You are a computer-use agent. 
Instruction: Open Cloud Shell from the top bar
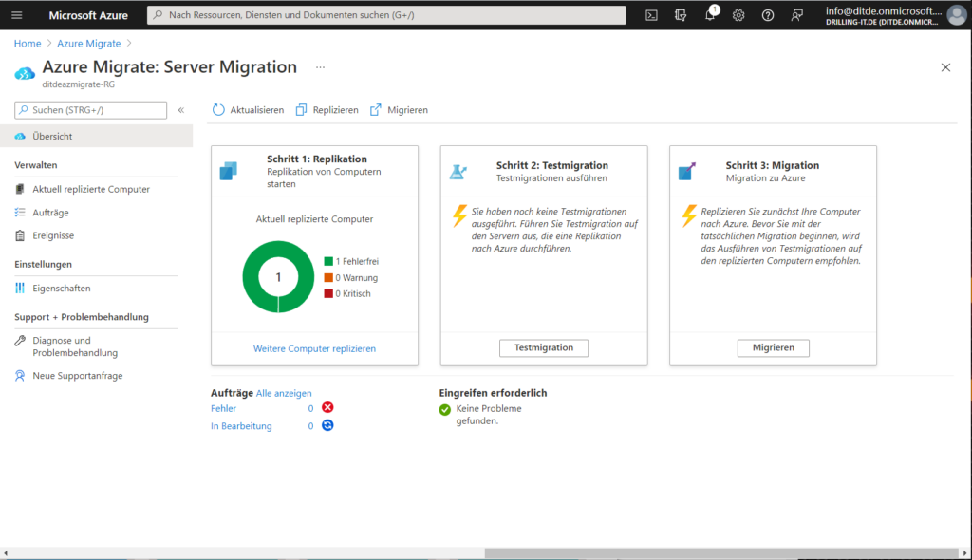[x=651, y=15]
